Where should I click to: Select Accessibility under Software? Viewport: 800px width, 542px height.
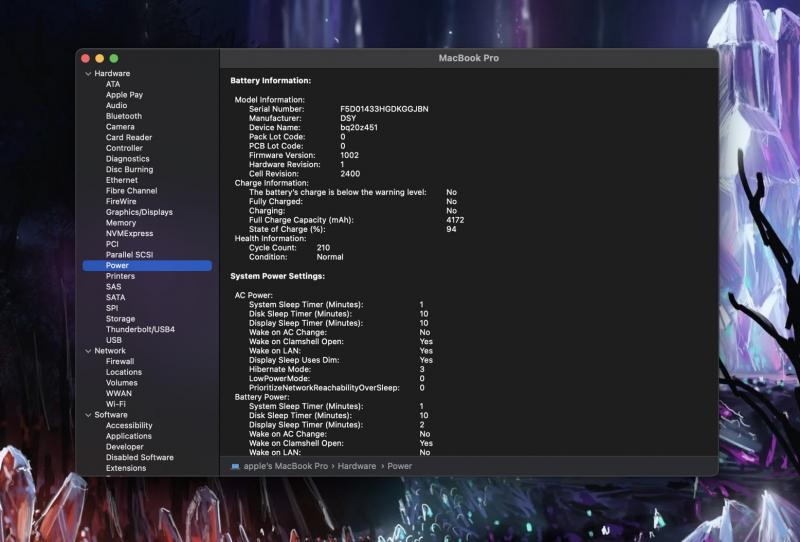(x=129, y=426)
